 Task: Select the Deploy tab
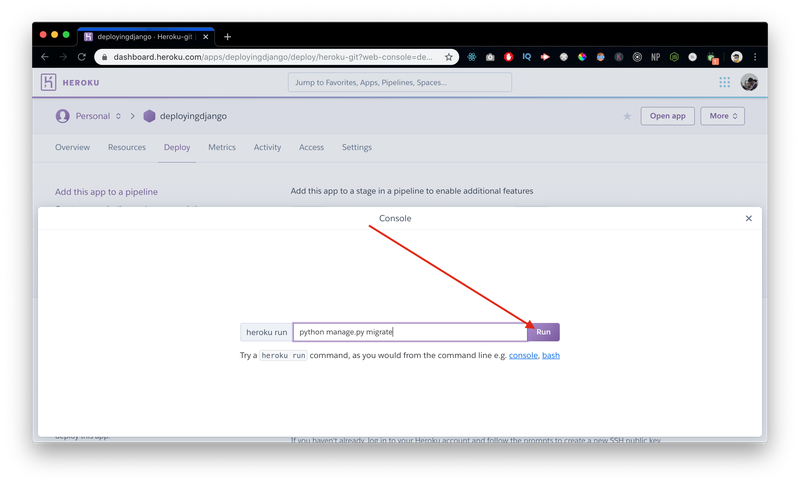click(x=177, y=147)
